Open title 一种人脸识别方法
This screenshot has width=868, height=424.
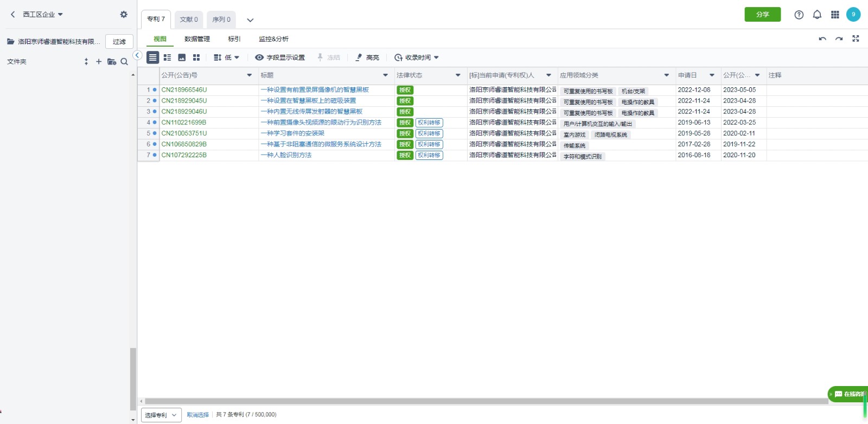point(286,155)
